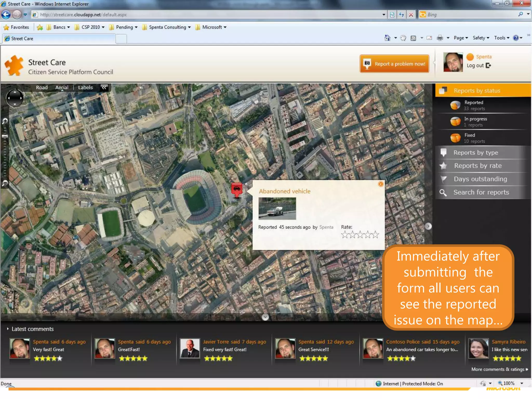532x399 pixels.
Task: Select the Street Care browser tab
Action: [x=58, y=39]
